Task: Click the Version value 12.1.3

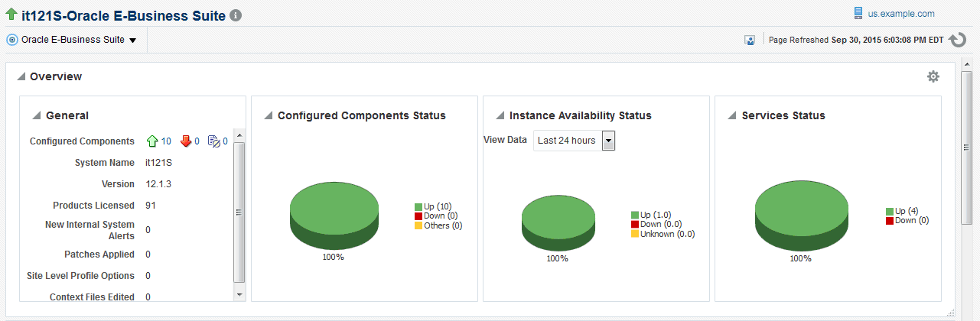Action: 159,184
